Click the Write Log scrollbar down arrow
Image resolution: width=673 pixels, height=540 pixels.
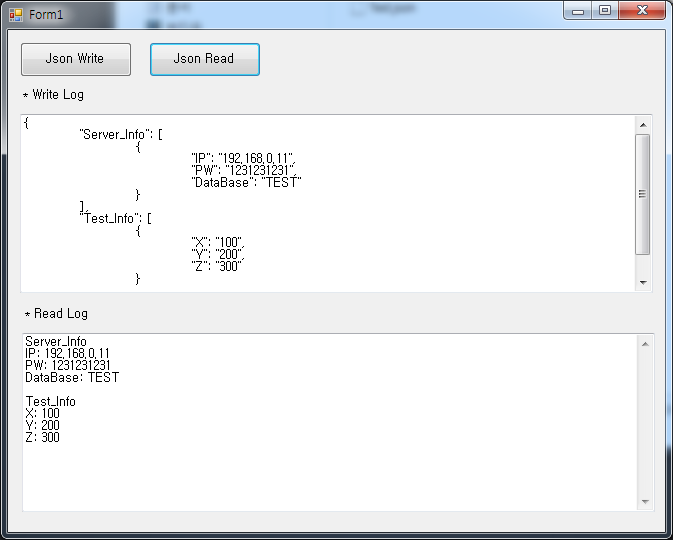pyautogui.click(x=643, y=282)
